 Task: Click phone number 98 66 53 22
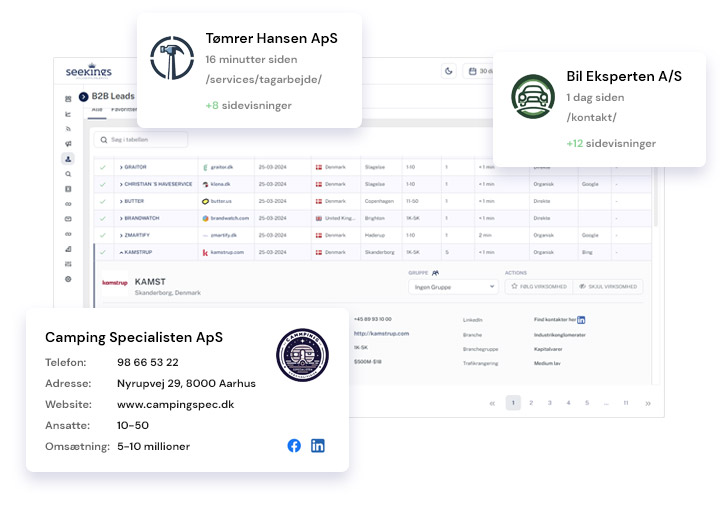pos(147,362)
